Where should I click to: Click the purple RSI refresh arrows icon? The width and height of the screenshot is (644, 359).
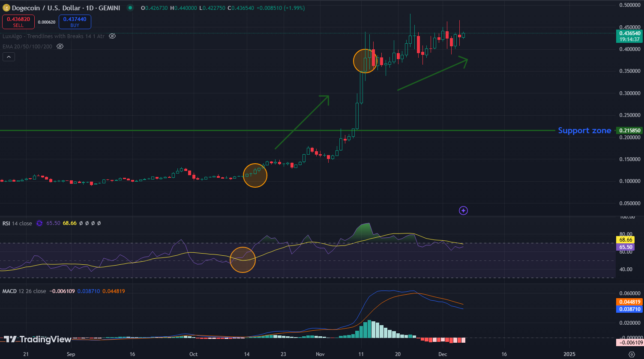click(39, 223)
